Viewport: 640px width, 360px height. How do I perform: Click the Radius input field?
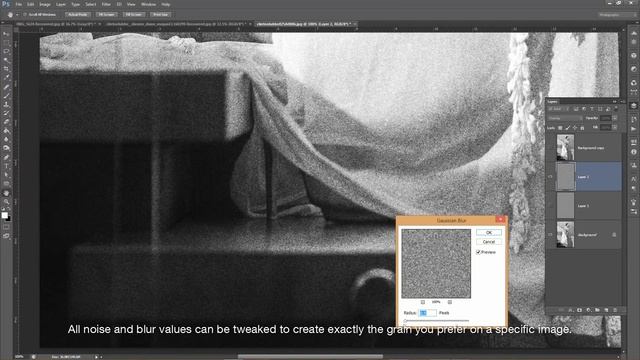click(x=427, y=313)
